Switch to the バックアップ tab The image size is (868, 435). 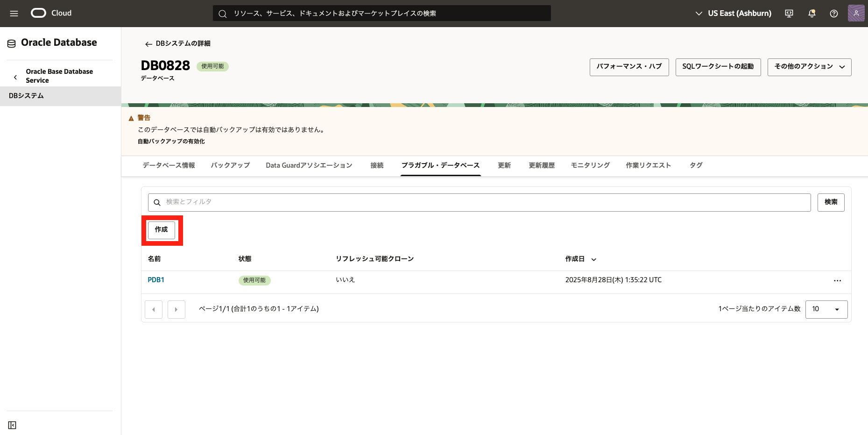point(230,165)
